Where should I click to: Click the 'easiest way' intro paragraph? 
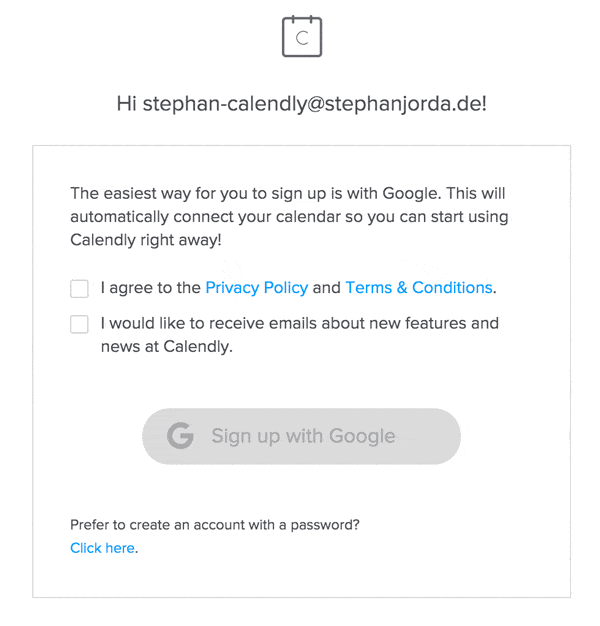point(289,216)
